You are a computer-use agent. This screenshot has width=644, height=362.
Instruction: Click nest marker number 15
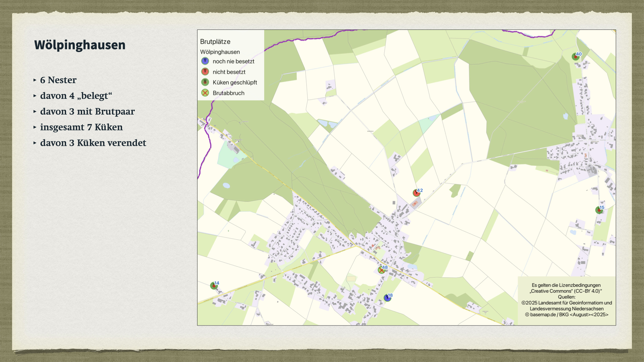pyautogui.click(x=599, y=210)
